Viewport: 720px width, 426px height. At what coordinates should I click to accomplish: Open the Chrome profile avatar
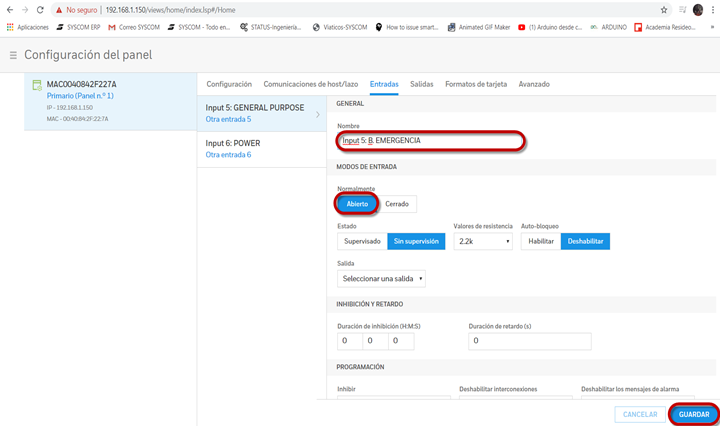pos(698,10)
